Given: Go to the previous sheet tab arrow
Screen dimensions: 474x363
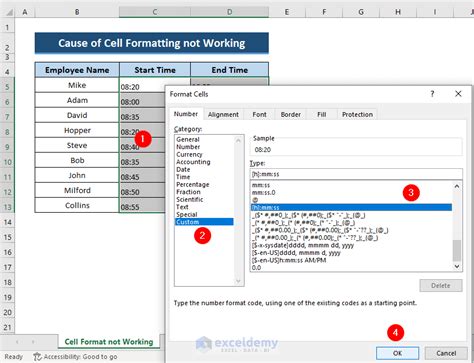Looking at the screenshot, I should click(17, 342).
